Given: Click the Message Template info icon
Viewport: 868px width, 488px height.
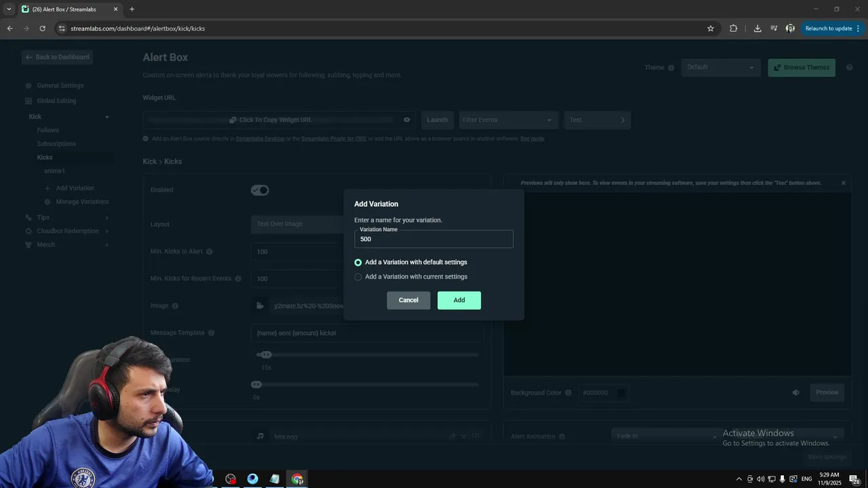Looking at the screenshot, I should coord(211,333).
